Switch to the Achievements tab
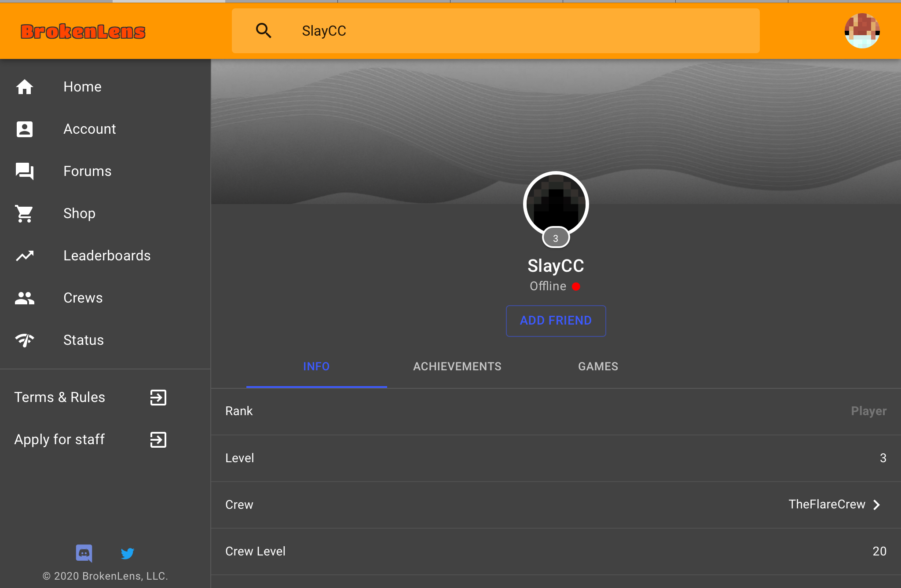The width and height of the screenshot is (901, 588). coord(457,366)
